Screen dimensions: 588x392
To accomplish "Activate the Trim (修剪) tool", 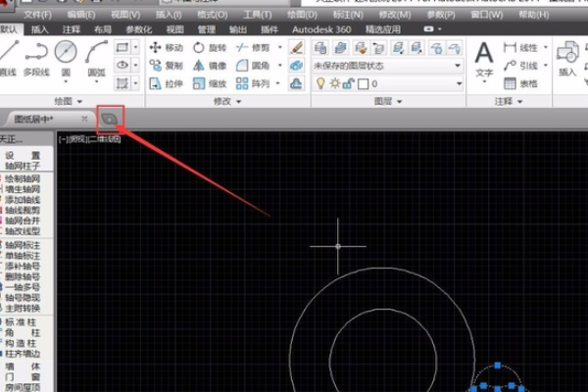I will tap(253, 48).
